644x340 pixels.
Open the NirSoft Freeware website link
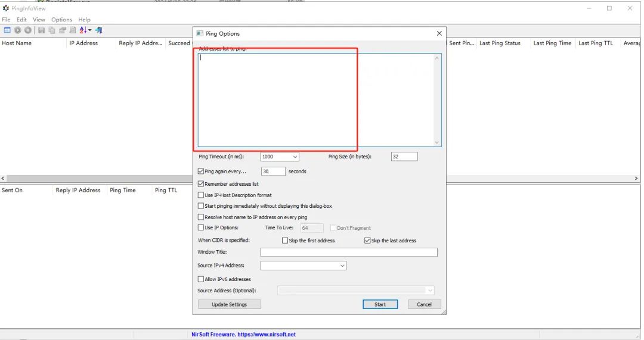[x=243, y=334]
